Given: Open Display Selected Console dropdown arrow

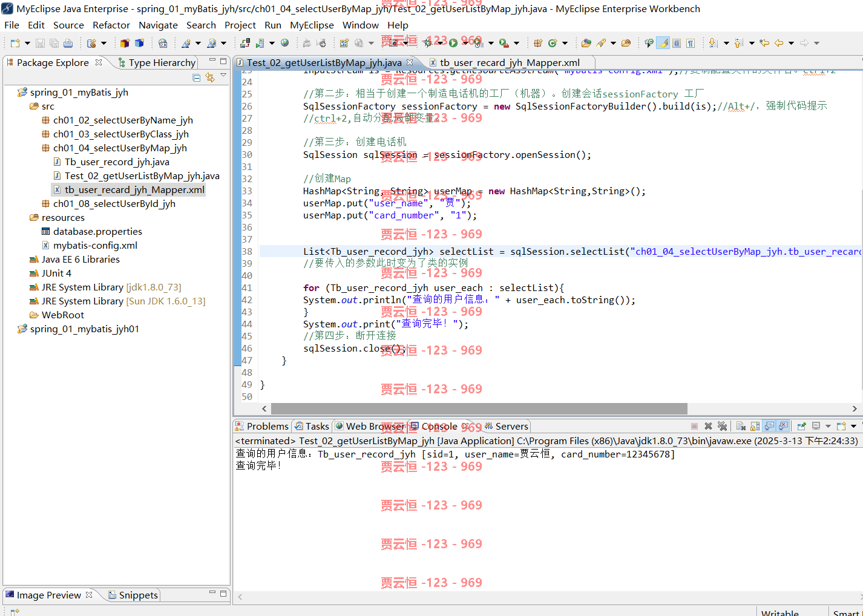Looking at the screenshot, I should coord(828,426).
